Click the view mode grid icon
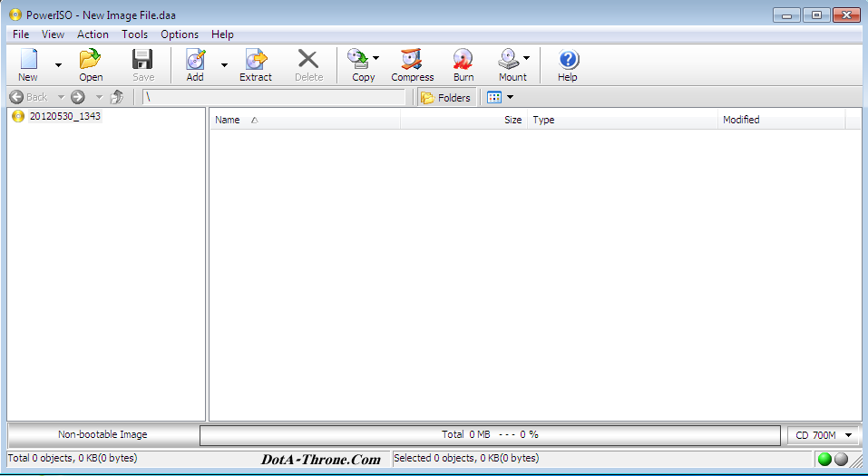This screenshot has width=868, height=476. 493,97
